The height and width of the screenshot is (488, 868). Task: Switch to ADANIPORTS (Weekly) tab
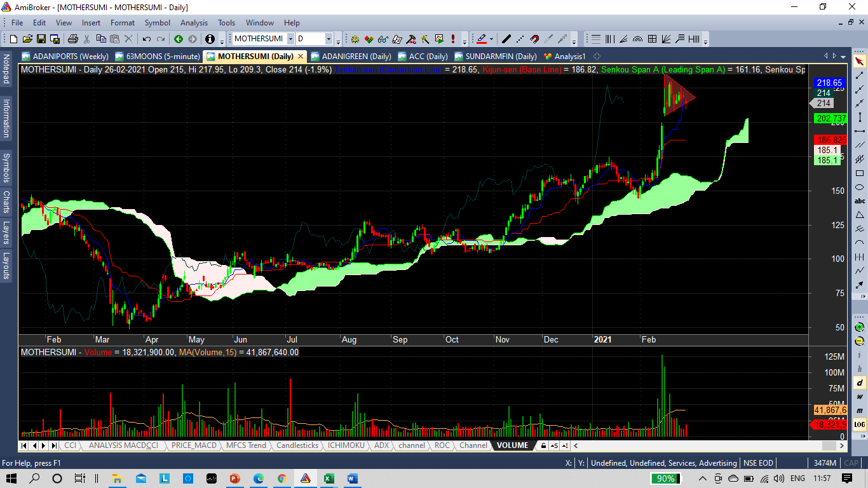point(65,57)
